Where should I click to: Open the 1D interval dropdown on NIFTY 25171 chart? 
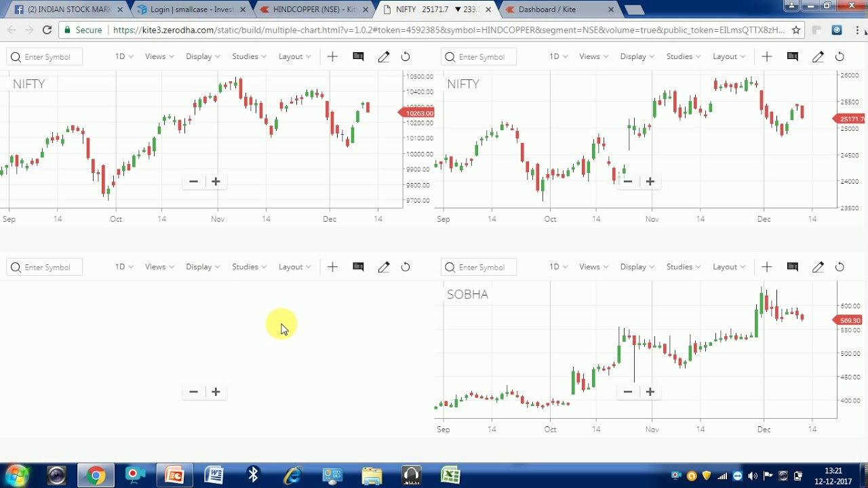pyautogui.click(x=558, y=57)
